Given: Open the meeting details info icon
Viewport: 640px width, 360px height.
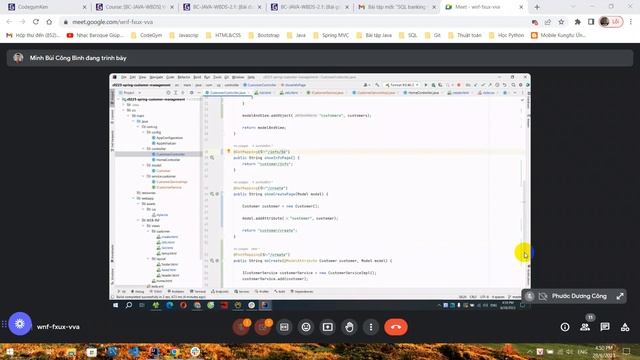Looking at the screenshot, I should tap(565, 327).
